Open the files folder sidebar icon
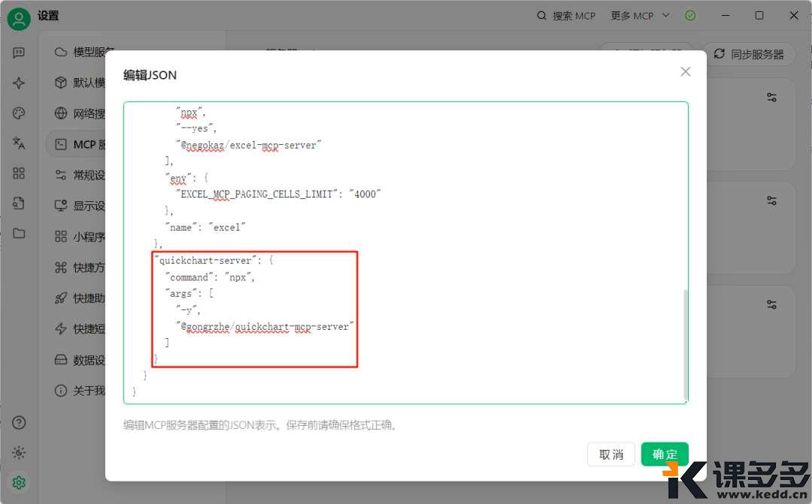812x504 pixels. click(19, 234)
